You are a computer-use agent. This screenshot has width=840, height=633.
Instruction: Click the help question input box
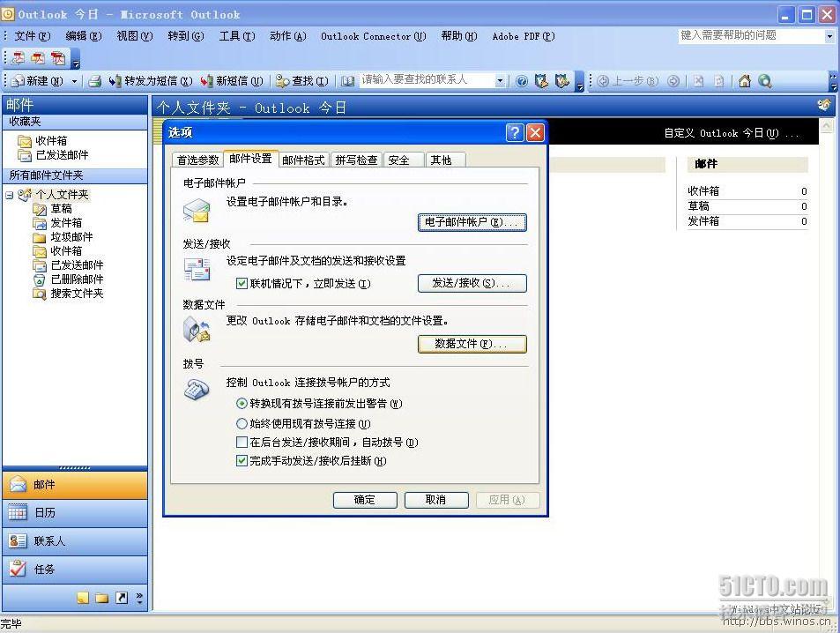click(751, 35)
